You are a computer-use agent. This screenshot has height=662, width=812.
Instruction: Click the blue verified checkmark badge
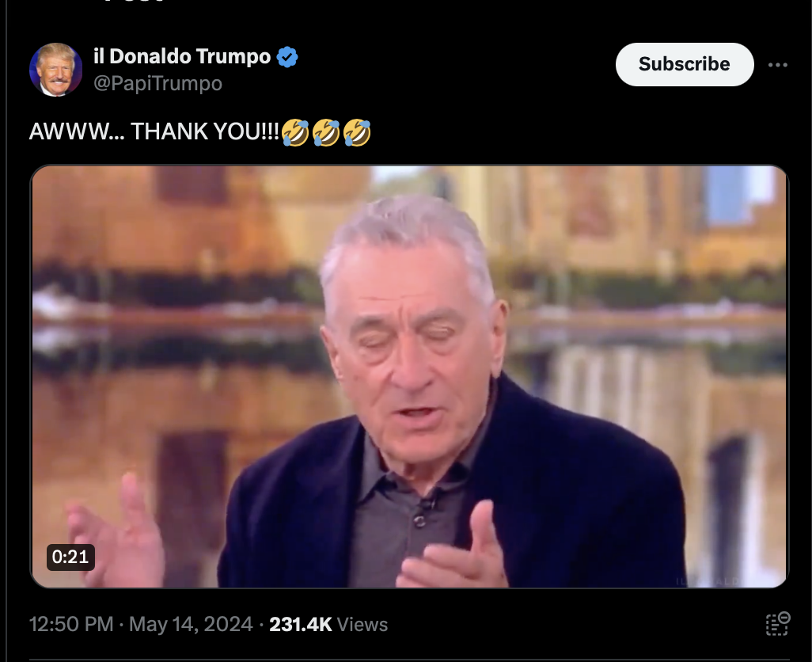click(287, 57)
